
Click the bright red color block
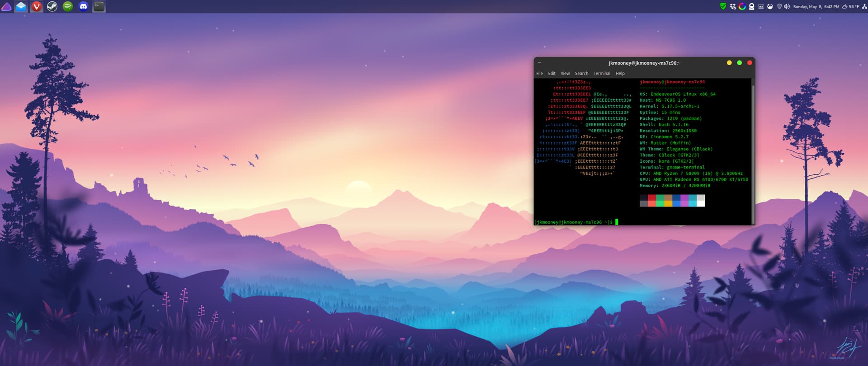(652, 203)
